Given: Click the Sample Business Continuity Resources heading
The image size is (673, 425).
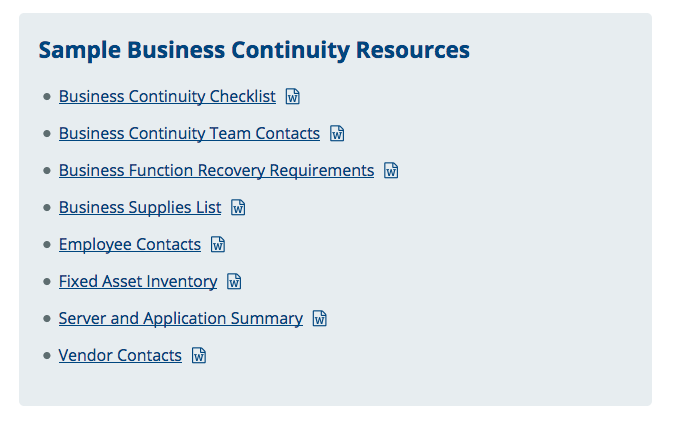Looking at the screenshot, I should click(254, 50).
